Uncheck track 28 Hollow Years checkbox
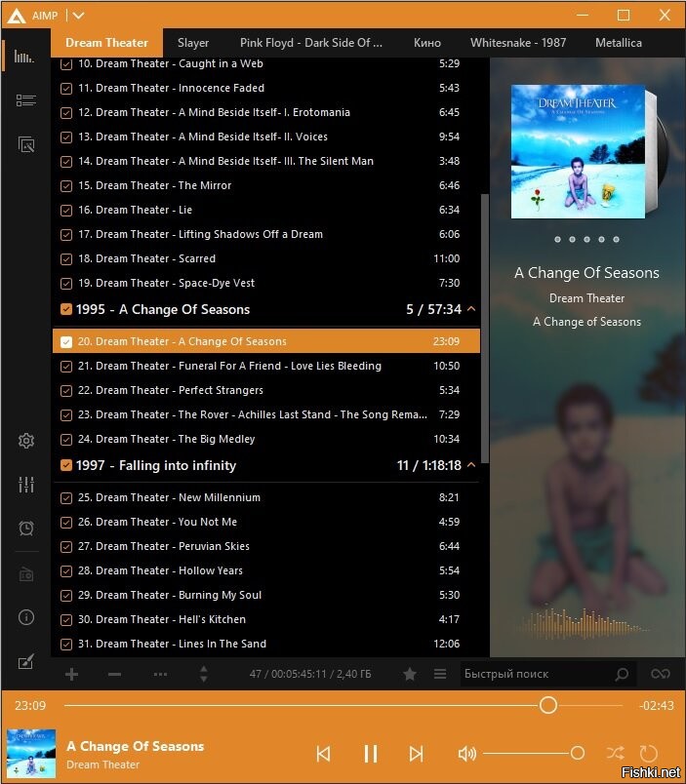Viewport: 686px width, 784px height. 66,571
